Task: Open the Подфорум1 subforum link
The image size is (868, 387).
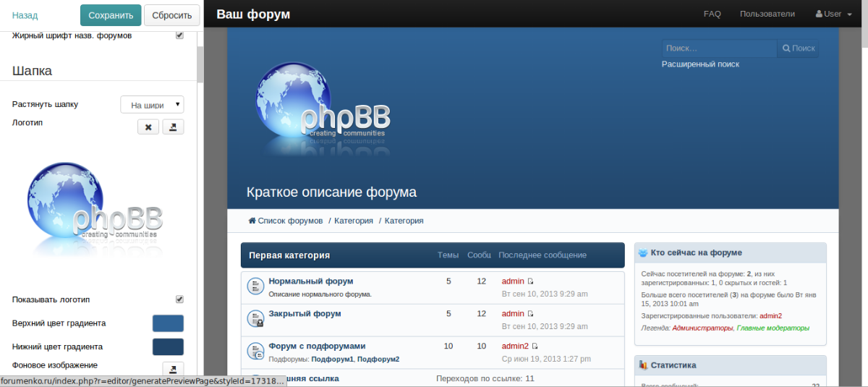Action: (x=333, y=360)
